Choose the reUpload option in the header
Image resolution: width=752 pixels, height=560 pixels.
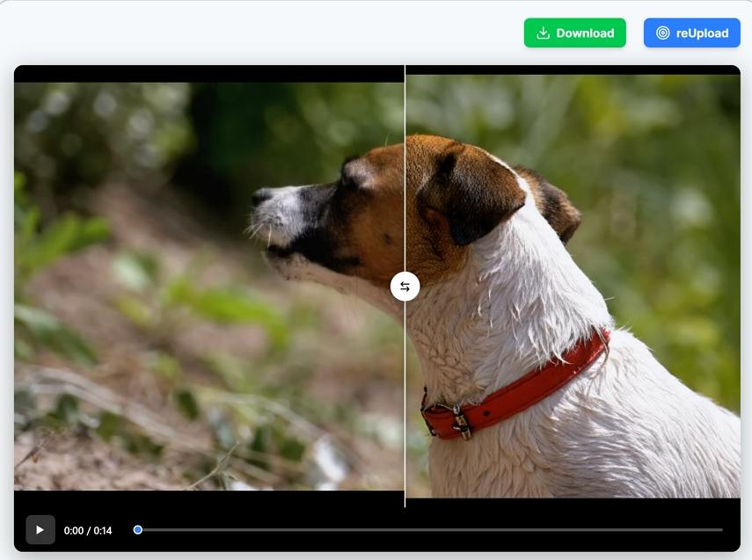[x=692, y=33]
